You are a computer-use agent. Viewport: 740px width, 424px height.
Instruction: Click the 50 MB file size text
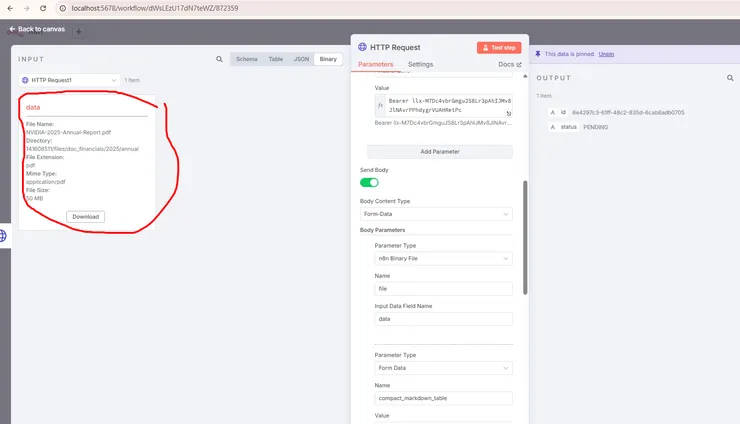coord(34,198)
